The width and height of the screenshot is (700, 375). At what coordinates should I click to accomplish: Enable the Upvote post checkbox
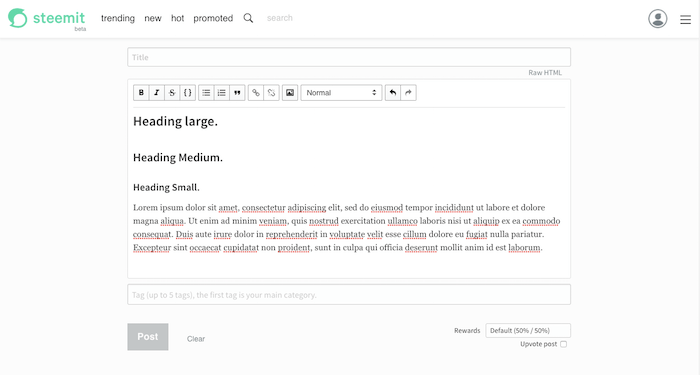point(563,344)
